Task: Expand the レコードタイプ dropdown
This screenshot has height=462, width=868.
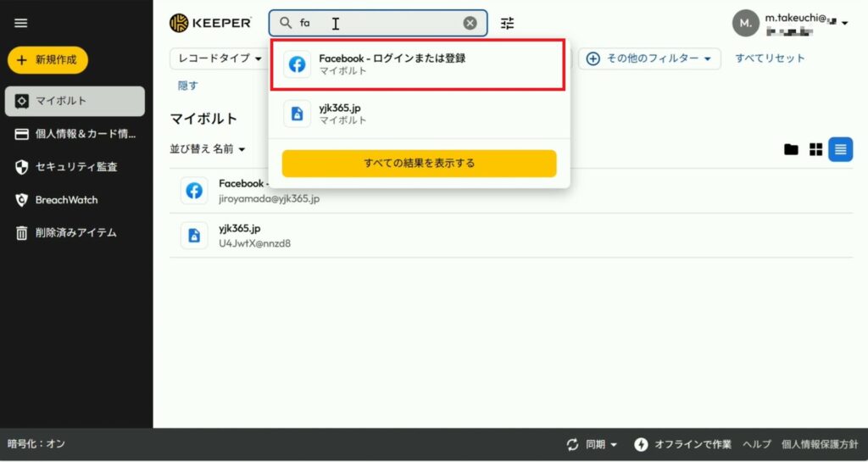Action: 220,58
